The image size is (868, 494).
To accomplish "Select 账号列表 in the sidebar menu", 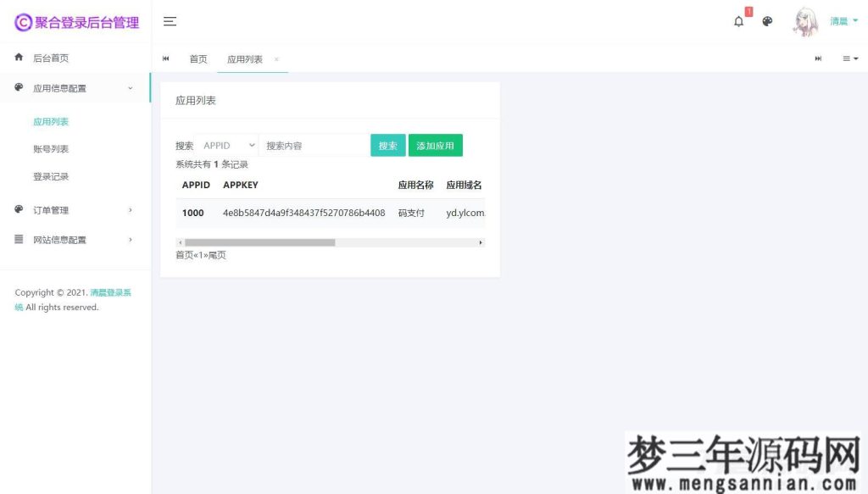I will [52, 148].
